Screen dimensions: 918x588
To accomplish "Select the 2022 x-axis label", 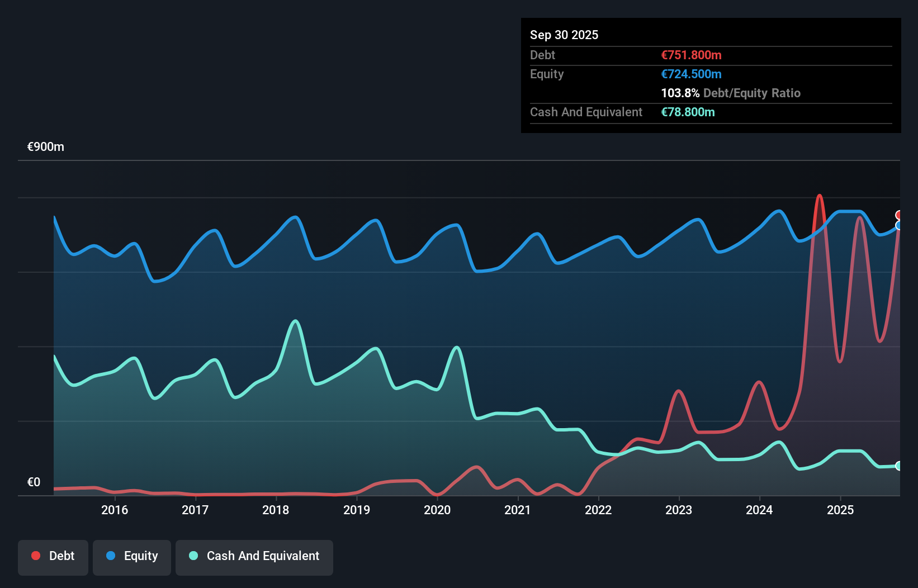I will (598, 510).
